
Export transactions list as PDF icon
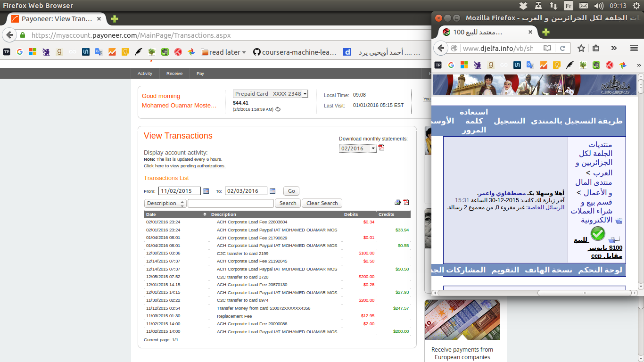pyautogui.click(x=406, y=203)
